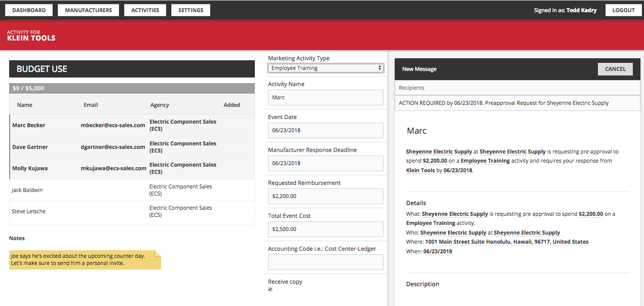Click the Klein Tools activity title
Image resolution: width=644 pixels, height=306 pixels.
(31, 38)
